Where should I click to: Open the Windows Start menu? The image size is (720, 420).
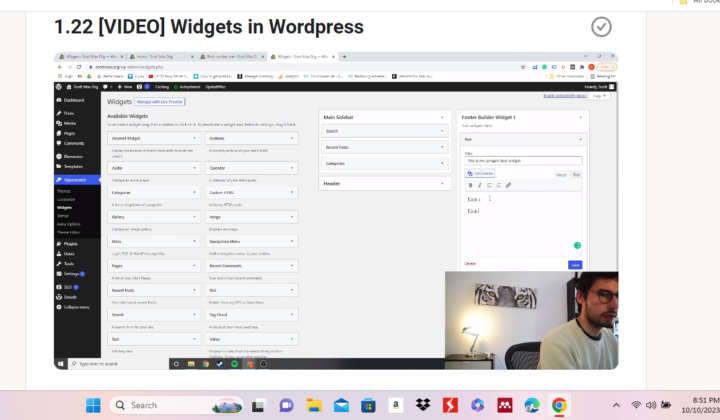(x=93, y=405)
